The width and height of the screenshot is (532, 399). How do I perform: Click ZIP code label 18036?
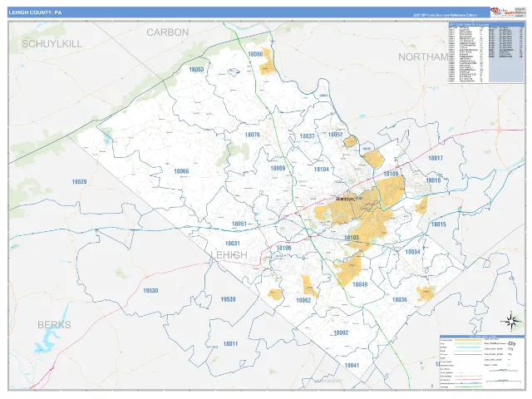[x=399, y=300]
